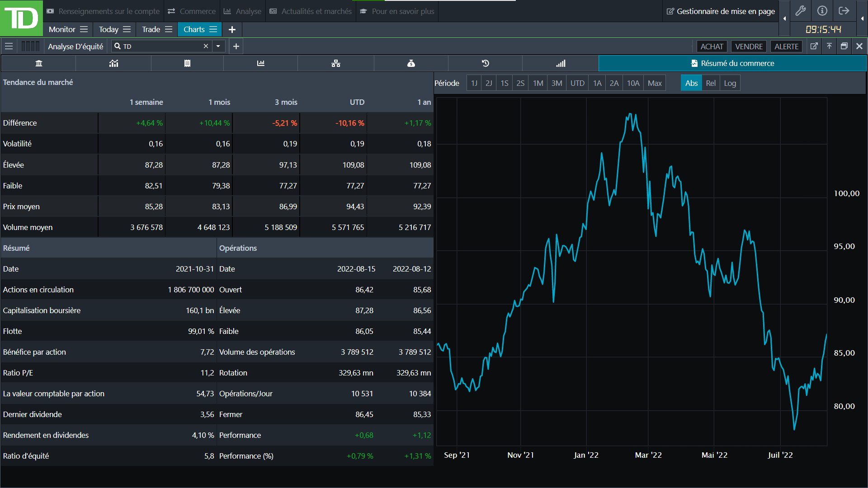868x488 pixels.
Task: Click the ACHAT button
Action: coord(712,47)
